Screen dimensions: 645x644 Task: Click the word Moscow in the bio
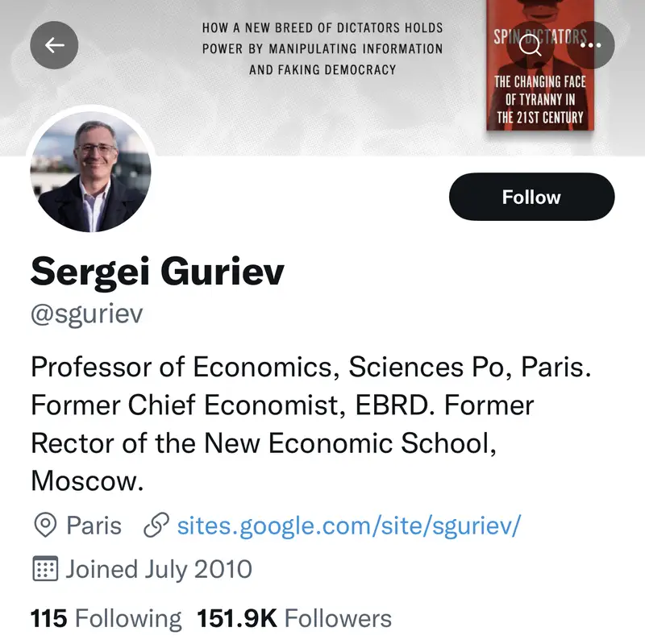(86, 481)
